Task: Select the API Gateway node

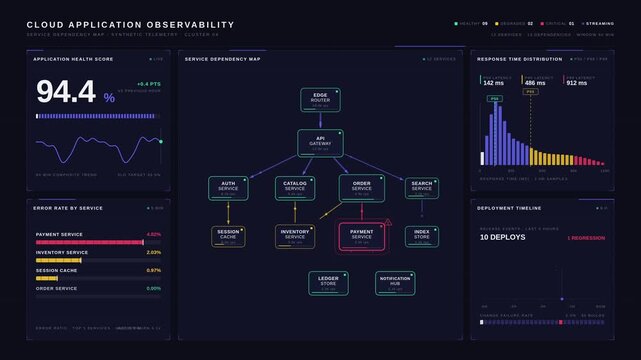Action: click(x=320, y=143)
